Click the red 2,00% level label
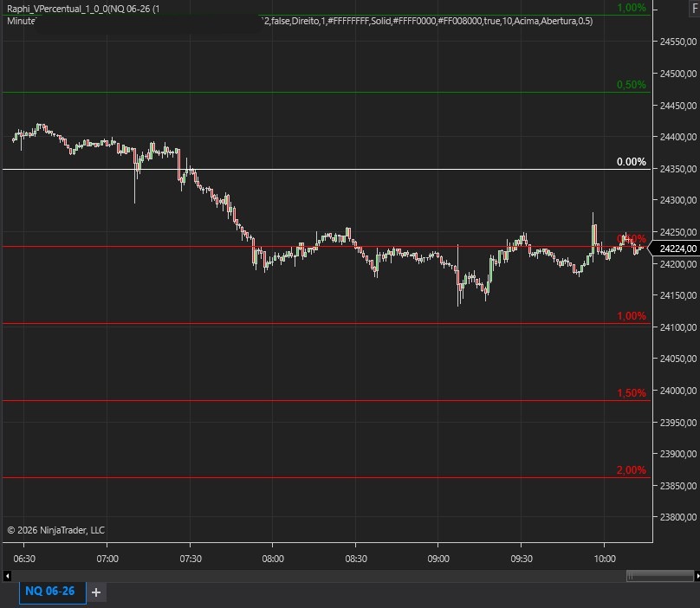 [631, 470]
